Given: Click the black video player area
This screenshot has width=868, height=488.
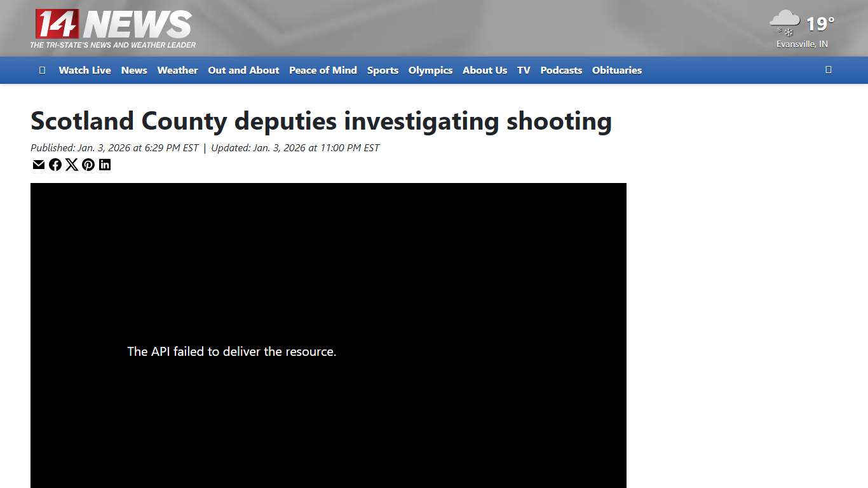Looking at the screenshot, I should (x=329, y=337).
